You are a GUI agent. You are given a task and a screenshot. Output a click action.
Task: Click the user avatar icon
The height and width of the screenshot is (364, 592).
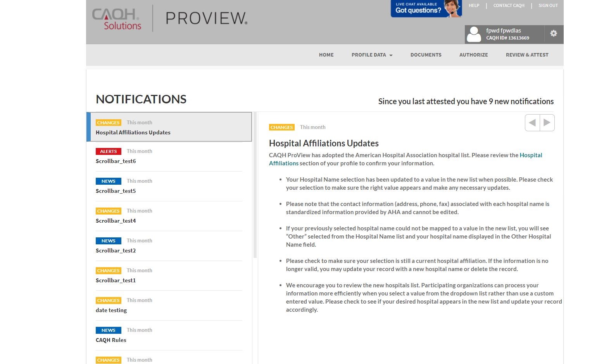[x=474, y=34]
